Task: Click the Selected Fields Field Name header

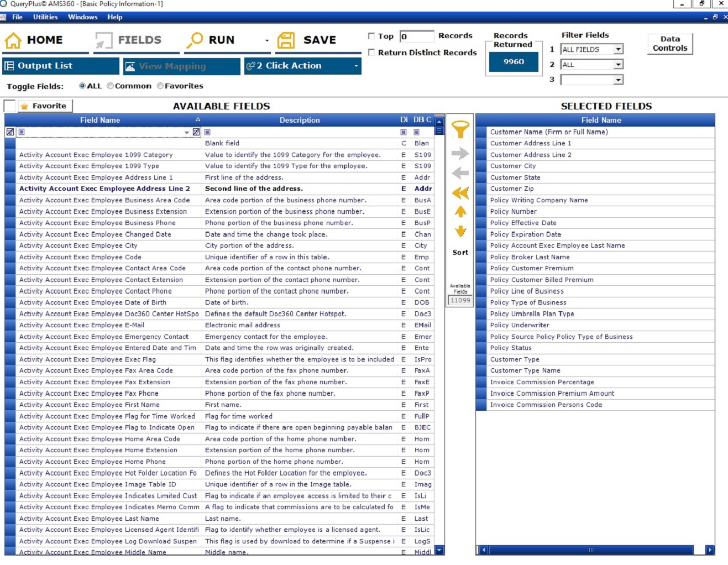Action: click(x=601, y=120)
